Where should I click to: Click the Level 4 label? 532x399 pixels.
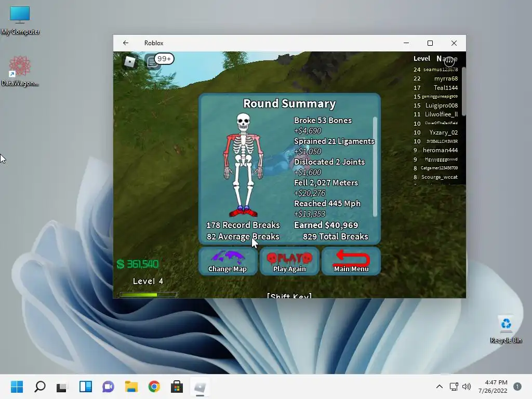point(148,281)
